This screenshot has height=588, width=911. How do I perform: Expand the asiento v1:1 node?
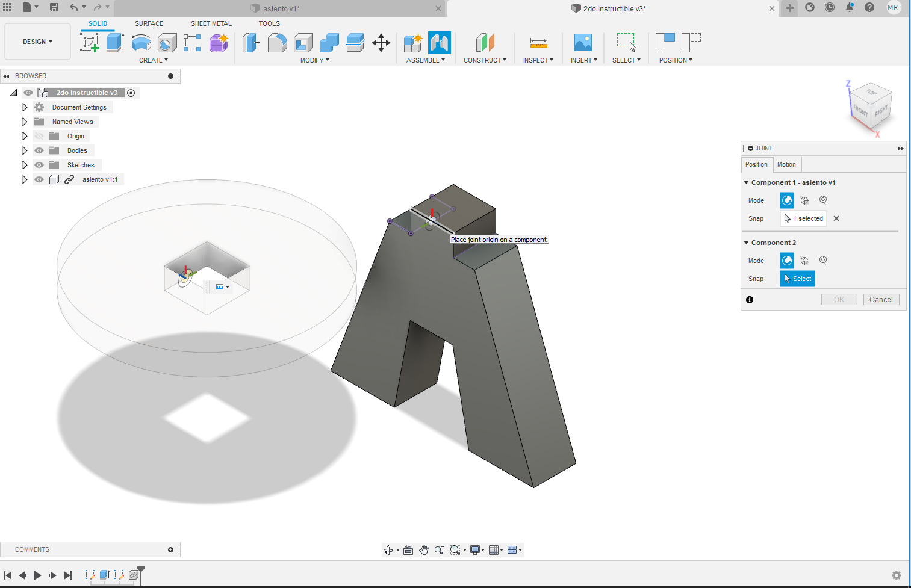click(24, 179)
